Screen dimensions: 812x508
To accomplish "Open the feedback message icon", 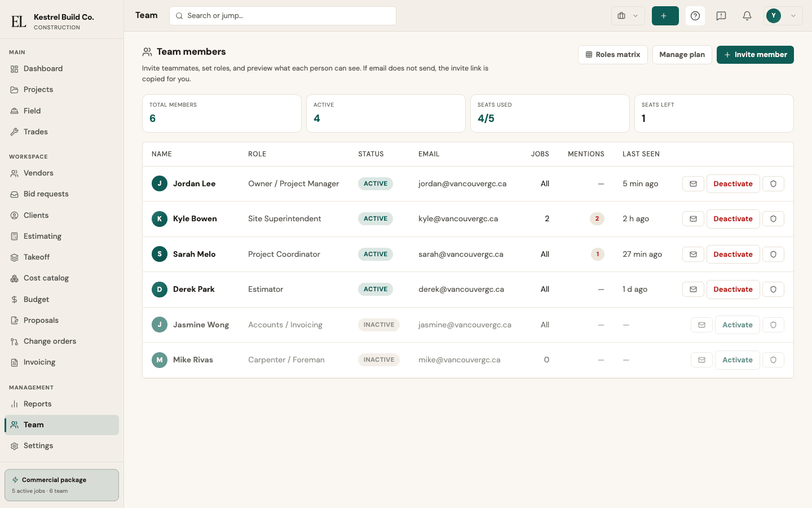I will [721, 16].
